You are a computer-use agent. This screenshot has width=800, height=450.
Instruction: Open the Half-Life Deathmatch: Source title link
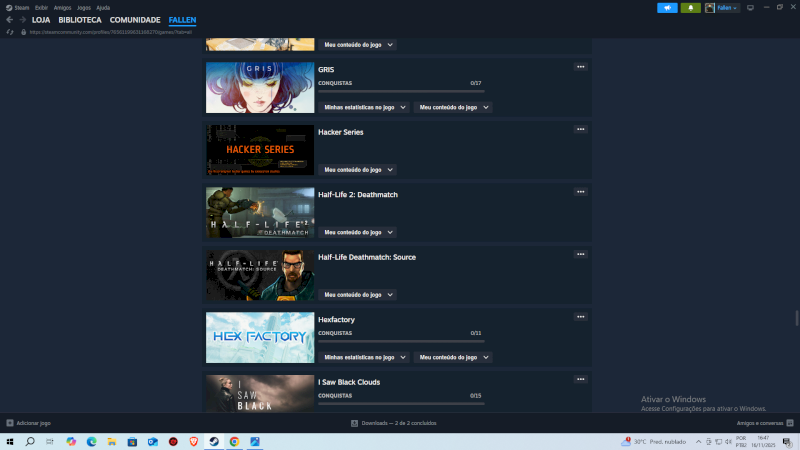[367, 257]
